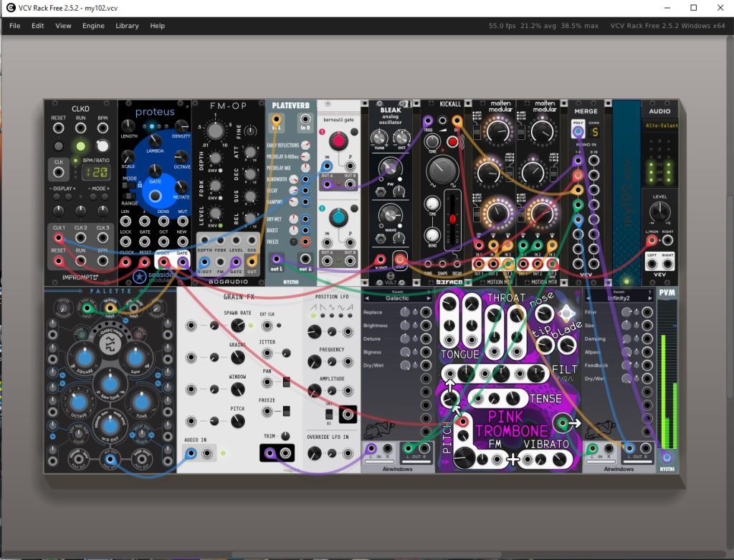
Task: Click the blue SQUARE knob on Palette
Action: point(85,359)
